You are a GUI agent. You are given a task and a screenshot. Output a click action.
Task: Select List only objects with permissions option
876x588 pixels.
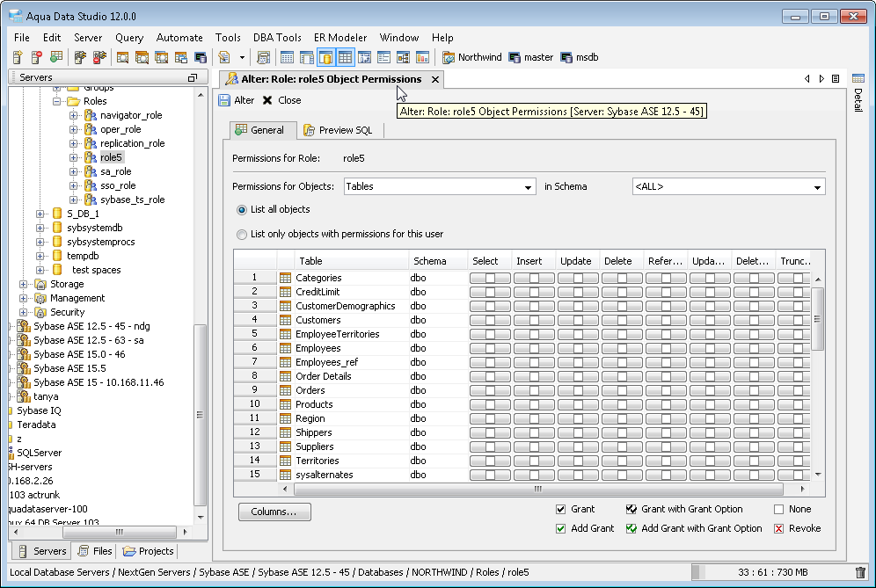242,235
